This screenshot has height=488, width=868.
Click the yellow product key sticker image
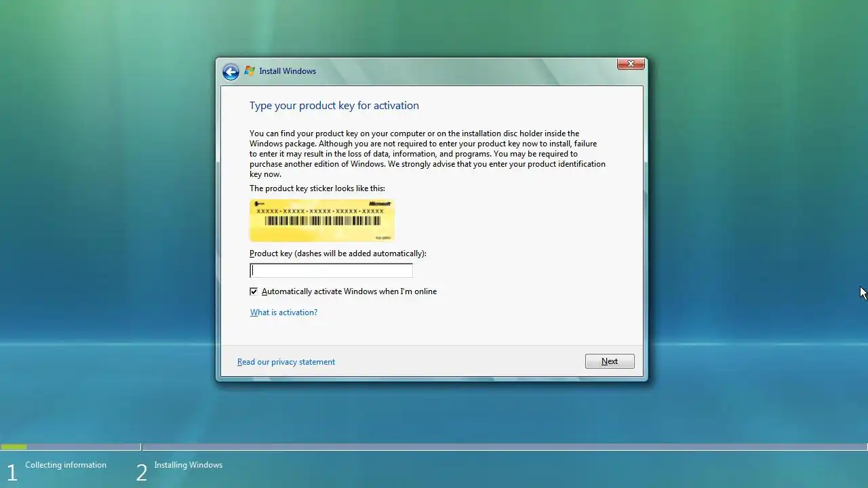point(322,220)
